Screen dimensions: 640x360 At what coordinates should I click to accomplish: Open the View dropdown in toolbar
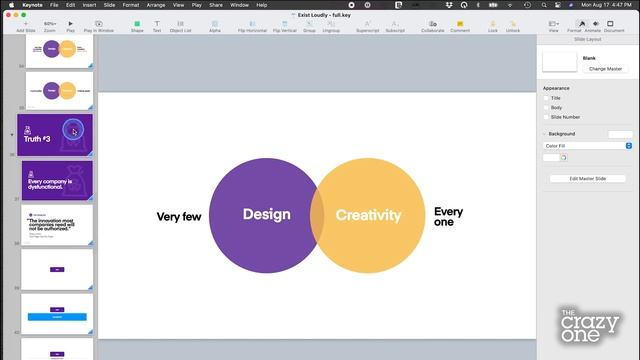point(553,24)
